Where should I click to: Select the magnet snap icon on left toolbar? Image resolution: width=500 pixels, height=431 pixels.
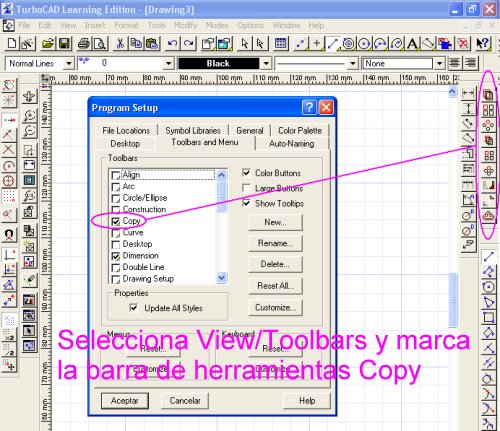coord(9,235)
